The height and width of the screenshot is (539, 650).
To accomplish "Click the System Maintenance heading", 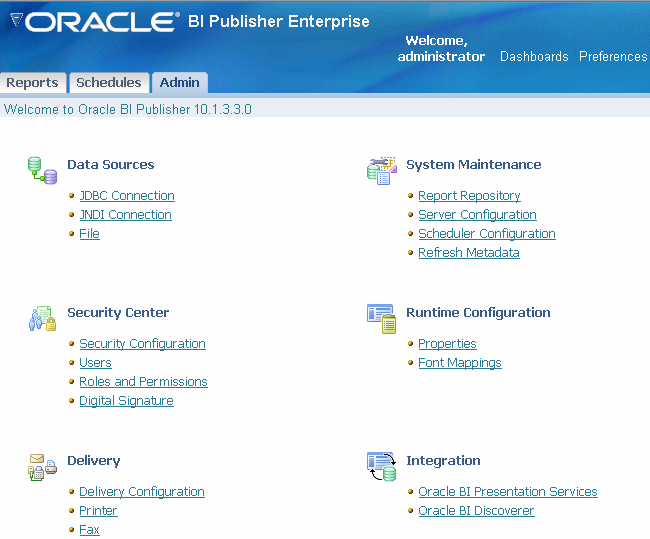I will click(473, 165).
